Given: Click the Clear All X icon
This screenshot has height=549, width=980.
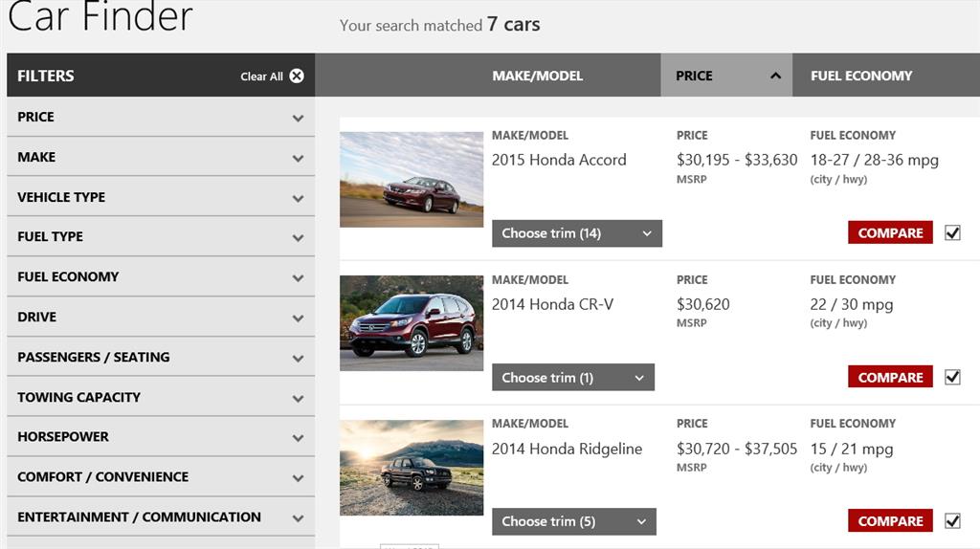Looking at the screenshot, I should 297,77.
